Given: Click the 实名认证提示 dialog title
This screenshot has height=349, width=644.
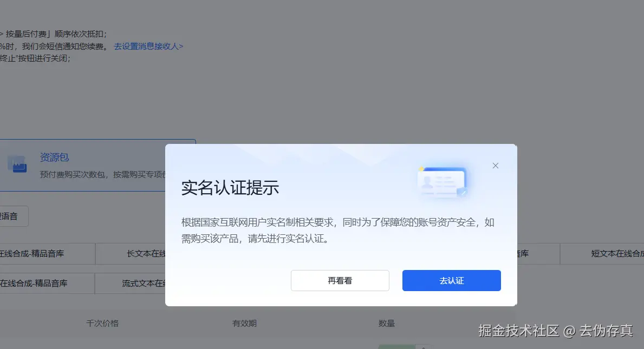Looking at the screenshot, I should [x=230, y=187].
